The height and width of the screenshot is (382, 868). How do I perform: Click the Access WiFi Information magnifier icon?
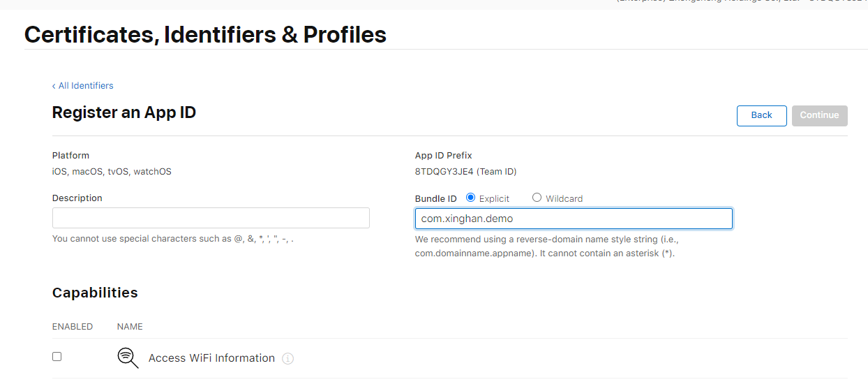pyautogui.click(x=127, y=358)
